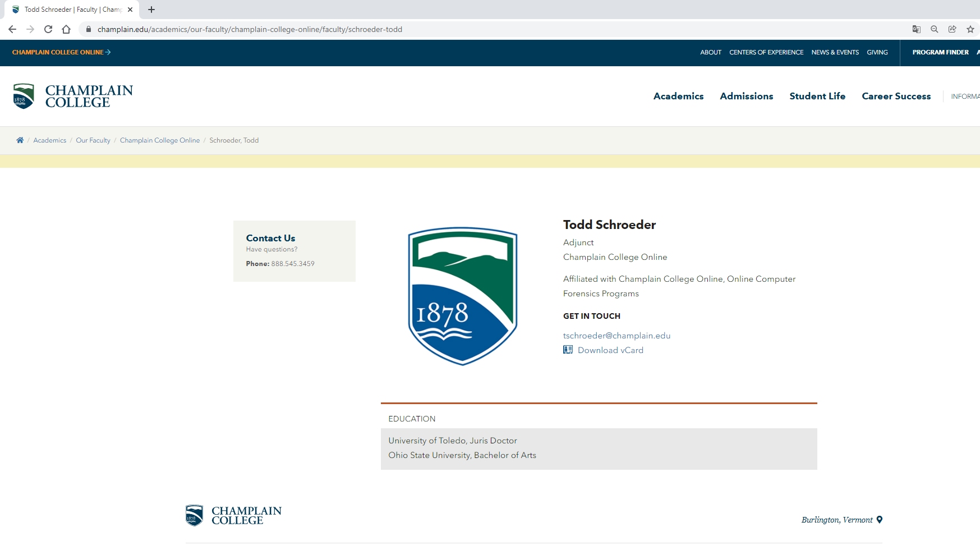The image size is (980, 545).
Task: Click the Champlain College header logo
Action: [x=73, y=96]
